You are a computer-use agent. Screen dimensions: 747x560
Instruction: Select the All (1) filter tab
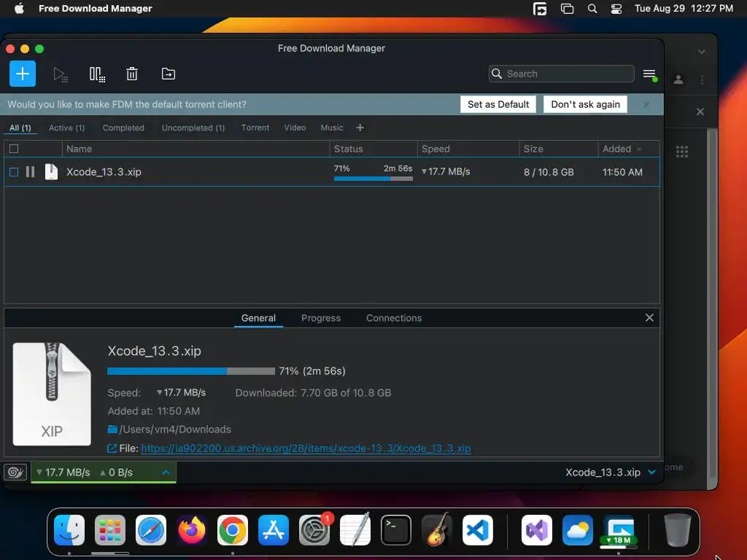coord(20,128)
